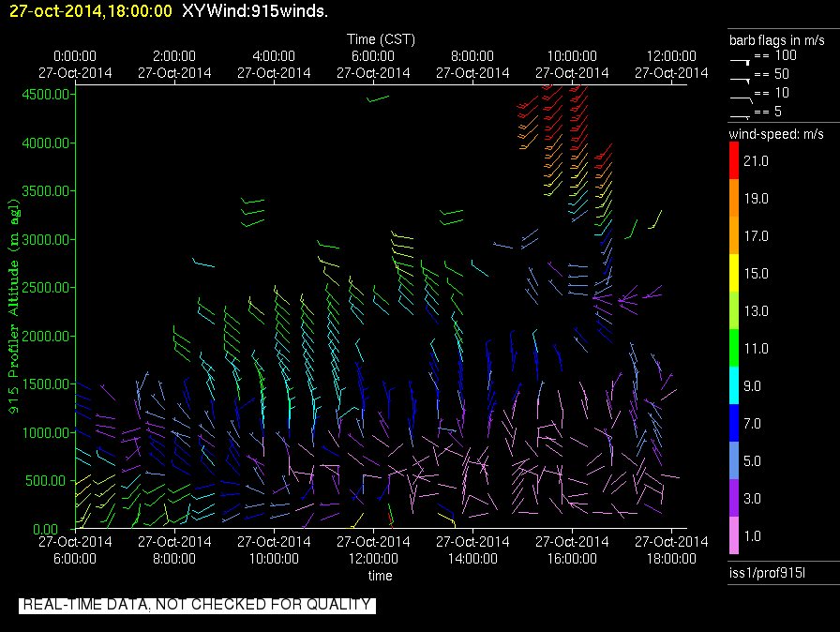Click the bottom axis 16:00:00 time label
Viewport: 840px width, 632px height.
[x=572, y=559]
